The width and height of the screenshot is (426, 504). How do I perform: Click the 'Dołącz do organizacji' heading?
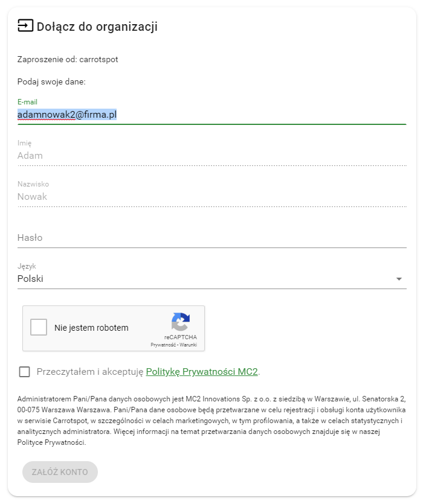tap(97, 27)
